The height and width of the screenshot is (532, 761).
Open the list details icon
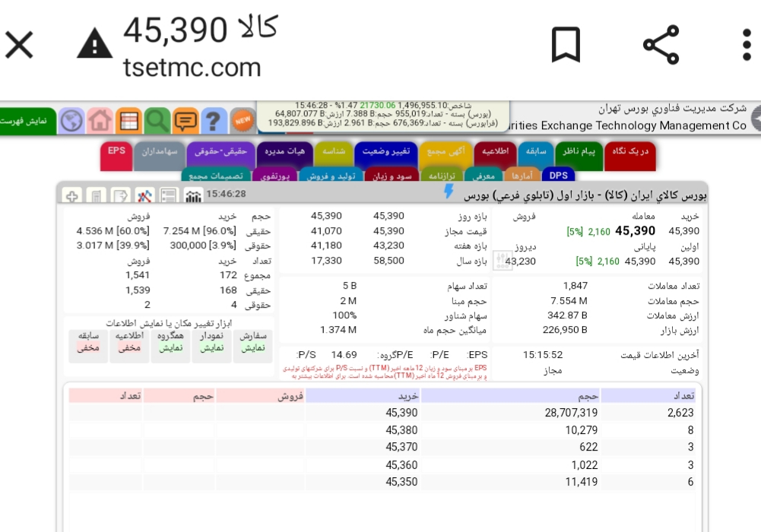(169, 196)
